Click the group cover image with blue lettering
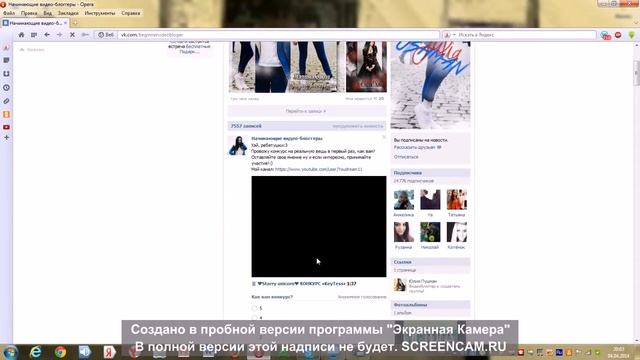This screenshot has height=360, width=640. 430,85
